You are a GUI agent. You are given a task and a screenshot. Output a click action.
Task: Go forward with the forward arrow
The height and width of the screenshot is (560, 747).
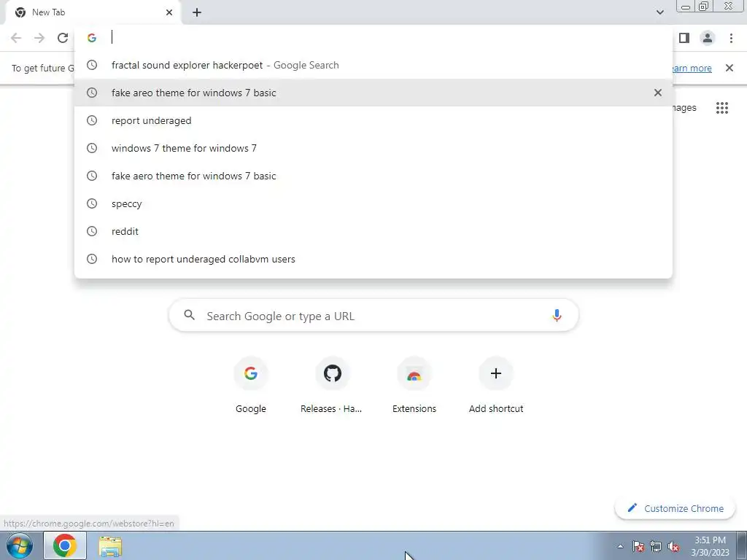pos(39,38)
